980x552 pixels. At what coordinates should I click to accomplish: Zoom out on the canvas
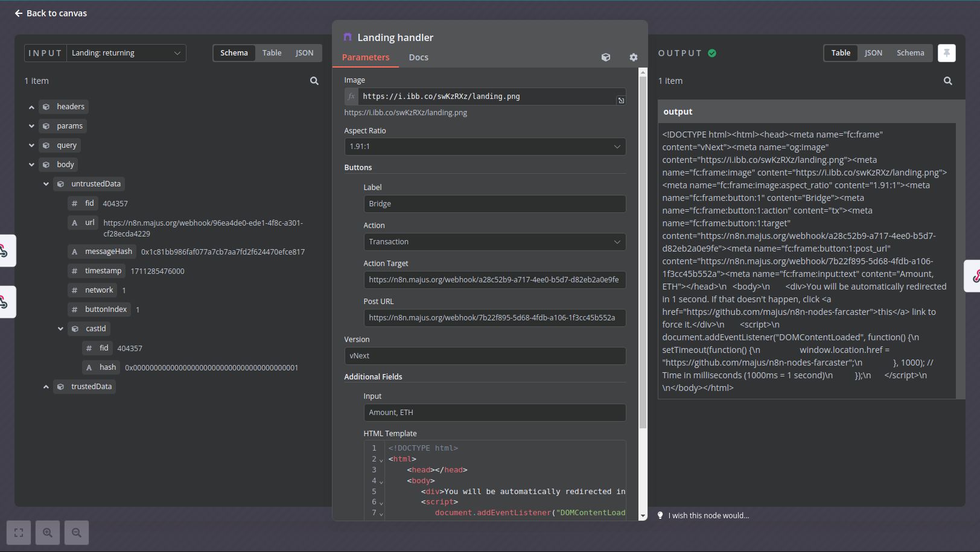point(77,533)
